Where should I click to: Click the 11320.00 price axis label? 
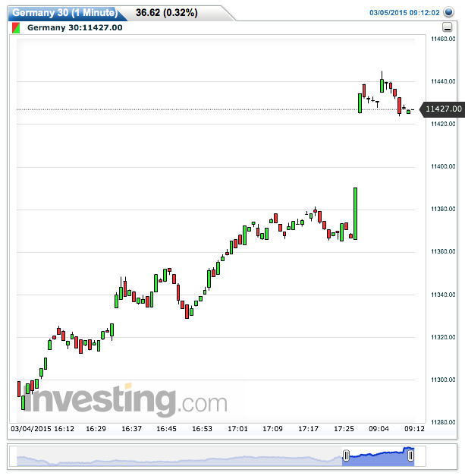coord(443,337)
